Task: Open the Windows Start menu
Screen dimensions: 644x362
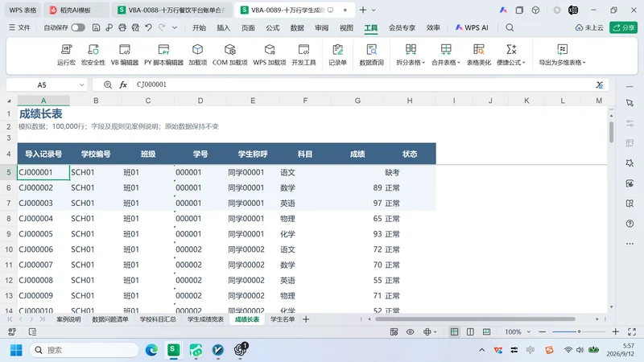Action: [x=16, y=350]
